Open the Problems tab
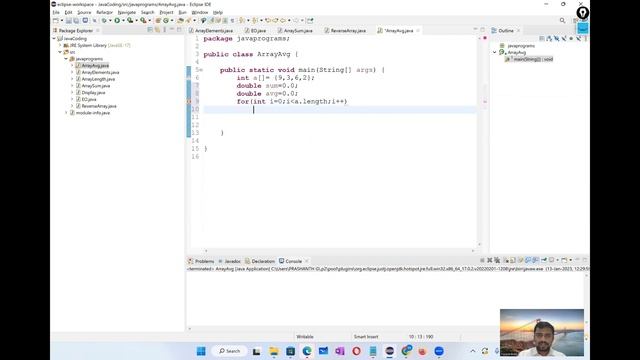 pos(201,261)
